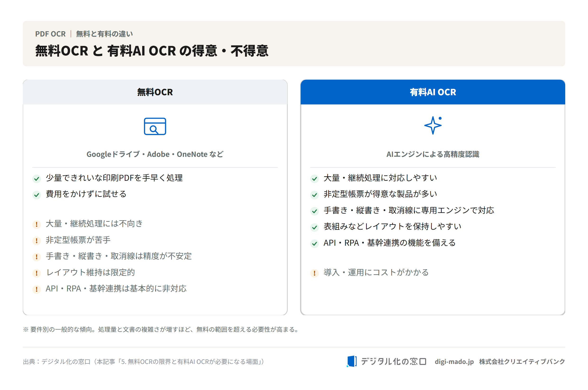Screen dimensions: 588x390
Task: Click the PDF OCR breadcrumb label
Action: 50,34
